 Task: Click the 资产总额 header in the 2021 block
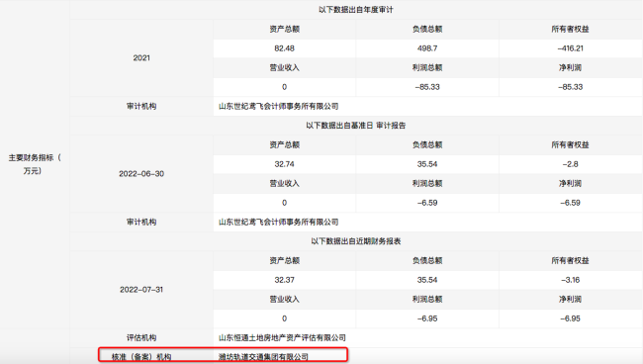[x=284, y=29]
